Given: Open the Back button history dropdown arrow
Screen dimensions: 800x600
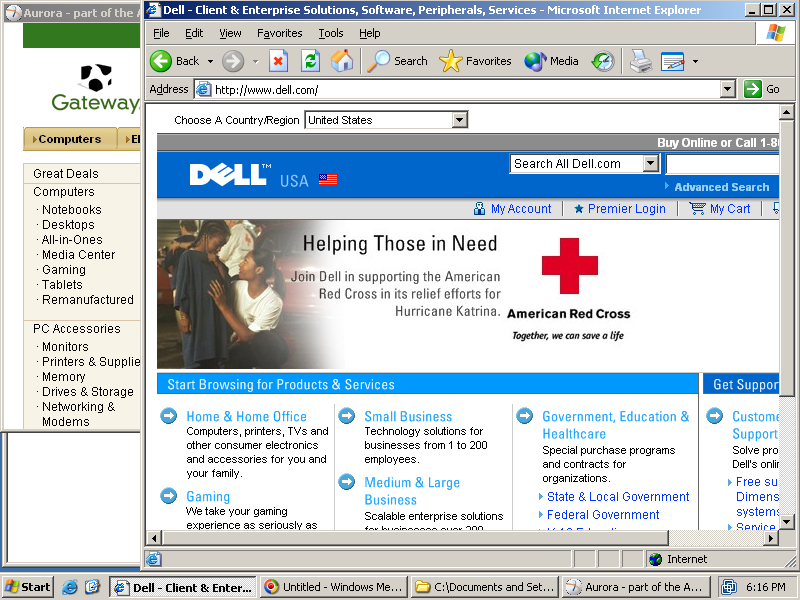Looking at the screenshot, I should pyautogui.click(x=210, y=62).
